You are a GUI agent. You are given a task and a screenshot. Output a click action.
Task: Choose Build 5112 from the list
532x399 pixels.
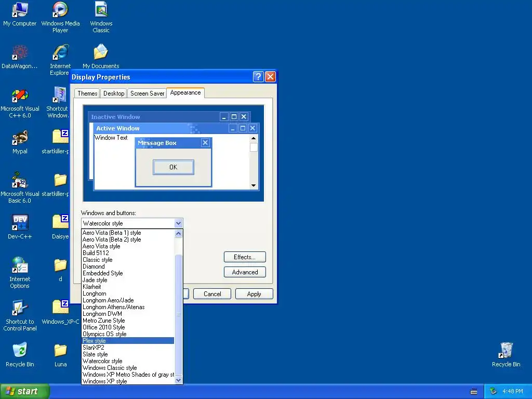[x=128, y=253]
